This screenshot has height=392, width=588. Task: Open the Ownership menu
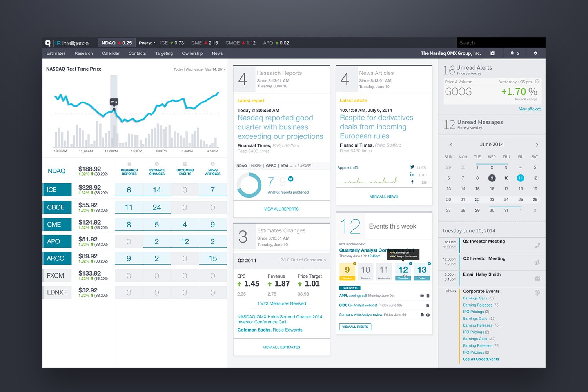coord(192,53)
